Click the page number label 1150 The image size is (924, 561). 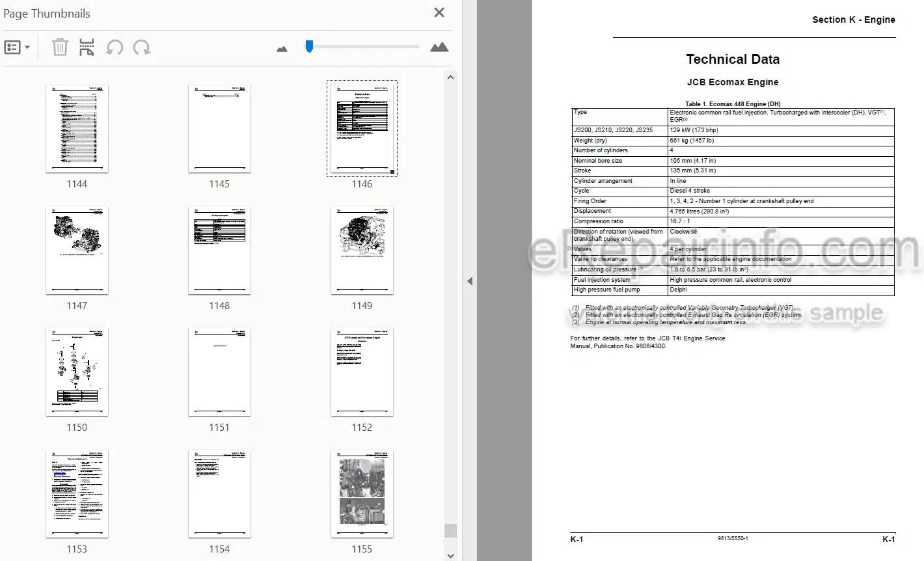[x=77, y=428]
